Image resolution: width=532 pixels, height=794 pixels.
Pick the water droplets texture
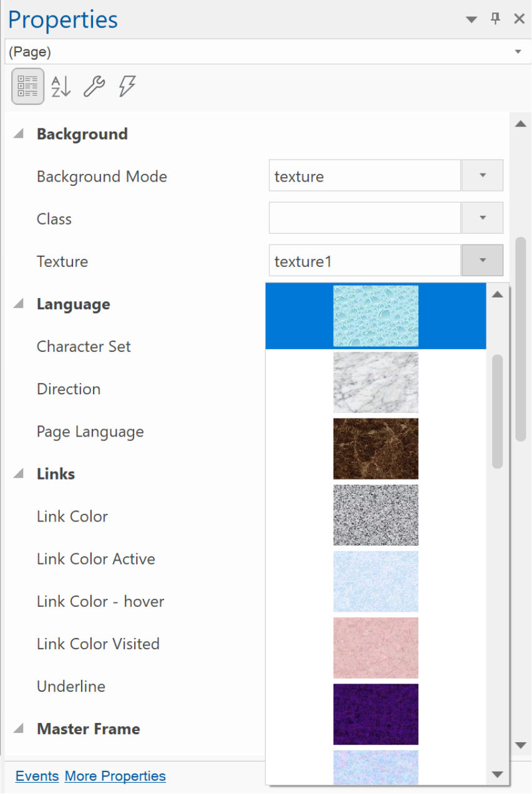[375, 316]
